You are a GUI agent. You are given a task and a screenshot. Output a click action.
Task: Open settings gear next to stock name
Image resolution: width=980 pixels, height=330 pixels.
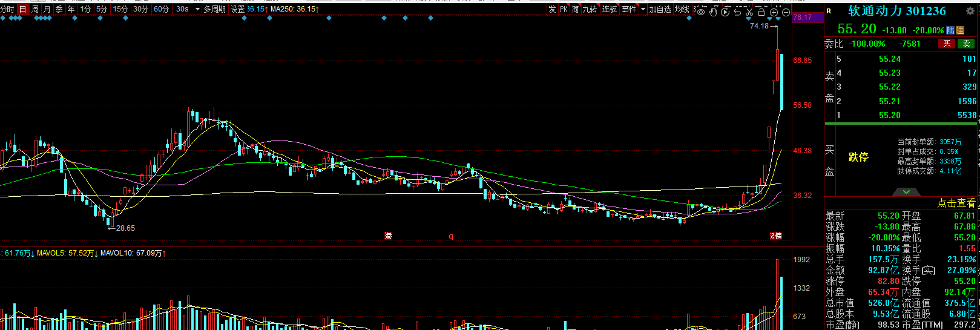point(970,11)
